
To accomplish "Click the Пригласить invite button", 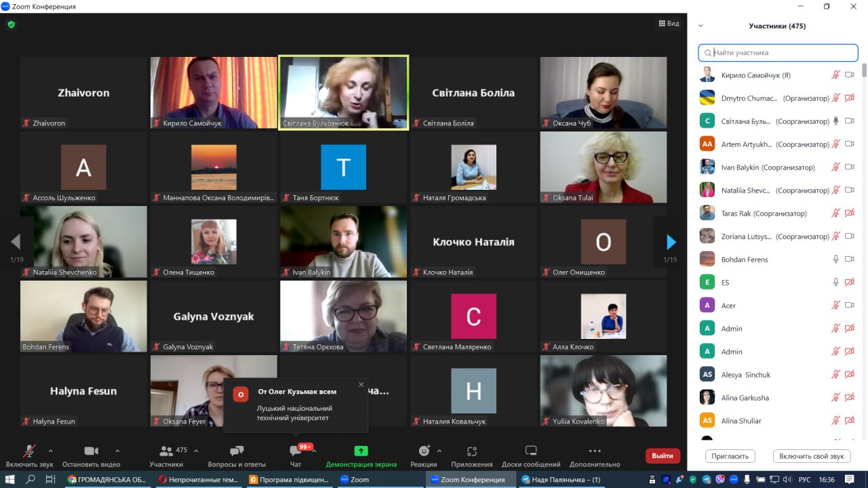I will tap(730, 456).
